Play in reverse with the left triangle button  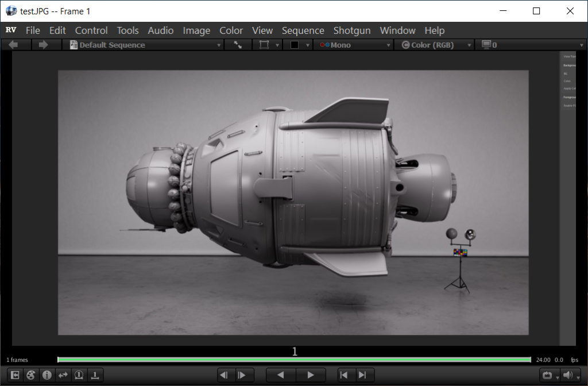pyautogui.click(x=280, y=375)
